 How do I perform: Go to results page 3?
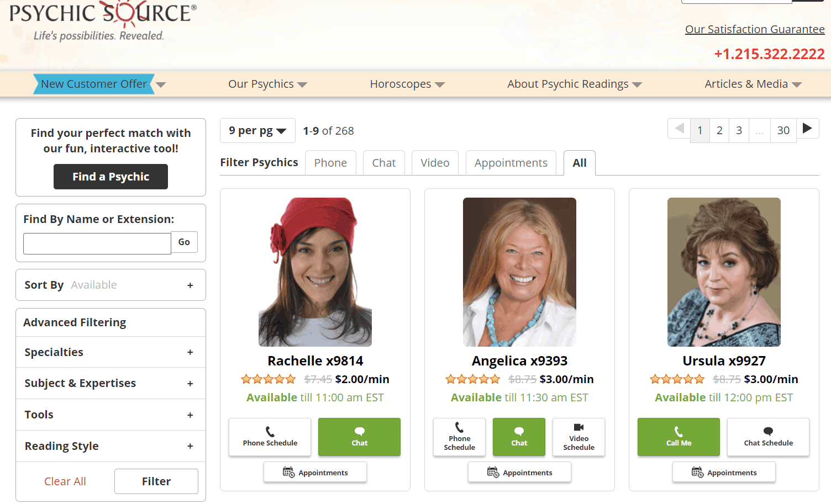(739, 130)
